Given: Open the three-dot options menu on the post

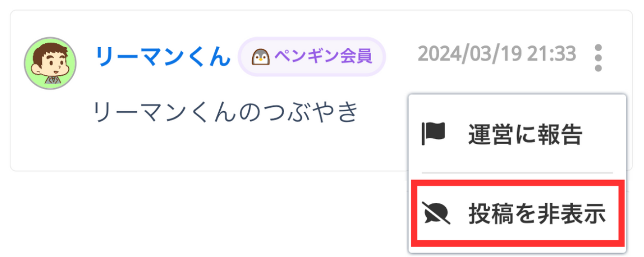Looking at the screenshot, I should pyautogui.click(x=598, y=58).
